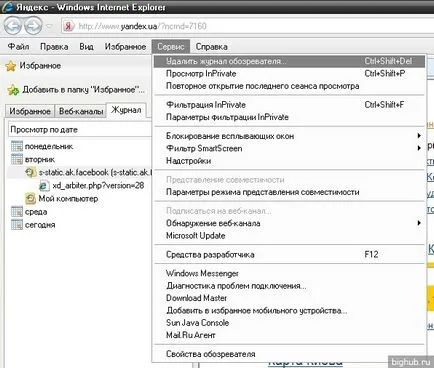Click the Internet Explorer logo in title bar
This screenshot has height=368, width=434.
pyautogui.click(x=7, y=6)
